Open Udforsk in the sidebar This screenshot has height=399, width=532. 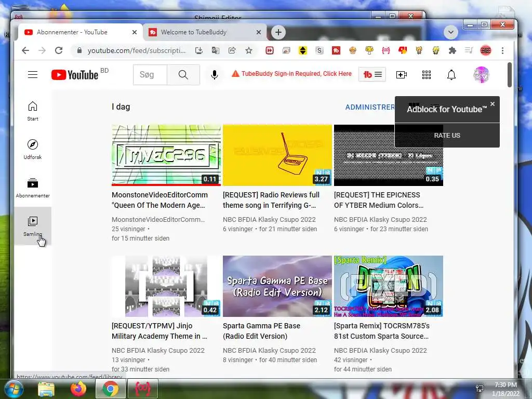tap(33, 149)
